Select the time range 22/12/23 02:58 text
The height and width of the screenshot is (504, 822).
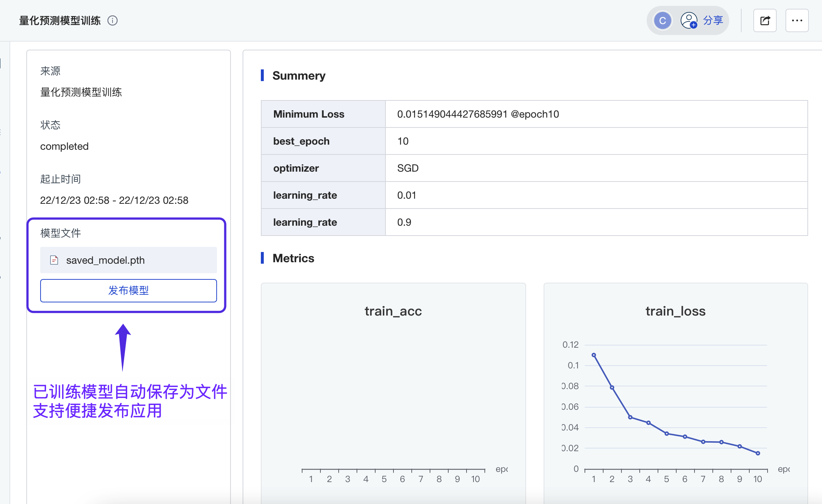coord(114,200)
